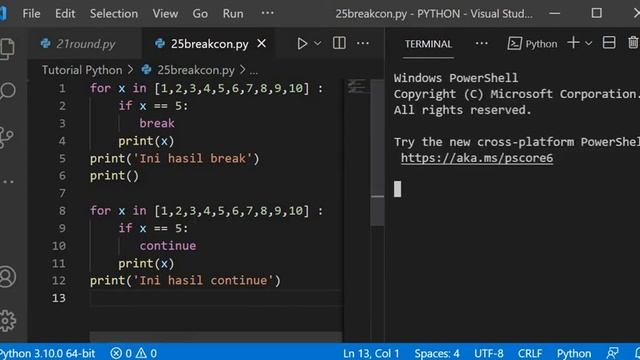This screenshot has width=640, height=360.
Task: Click Ln 13, Col 1 status entry
Action: tap(371, 353)
